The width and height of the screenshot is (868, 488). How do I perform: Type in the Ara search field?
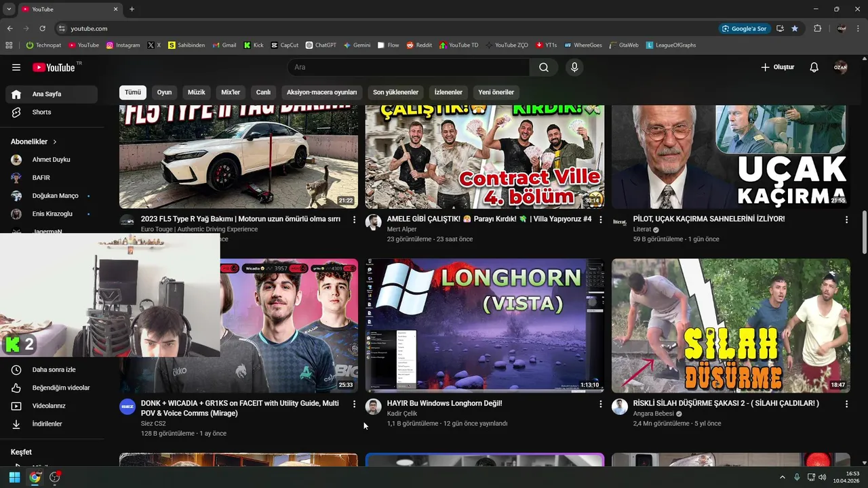coord(409,67)
